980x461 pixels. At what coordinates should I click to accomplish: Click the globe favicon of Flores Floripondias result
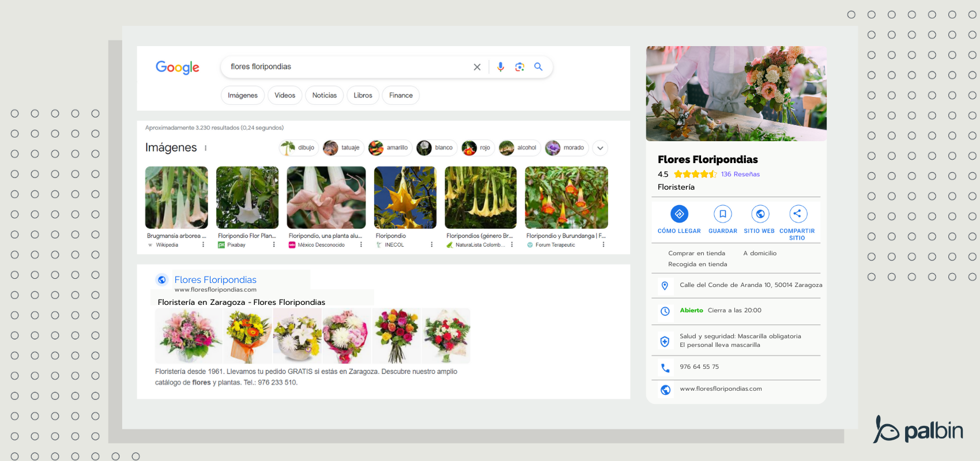[x=162, y=280]
